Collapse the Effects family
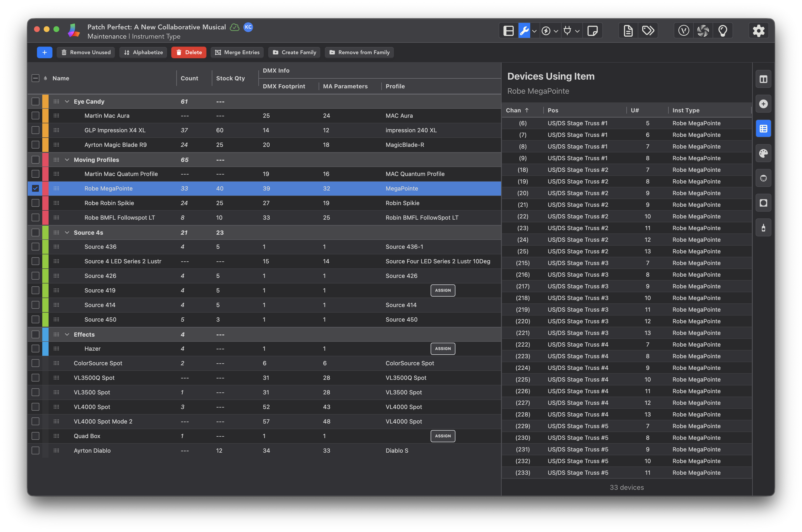The height and width of the screenshot is (532, 802). (x=67, y=334)
